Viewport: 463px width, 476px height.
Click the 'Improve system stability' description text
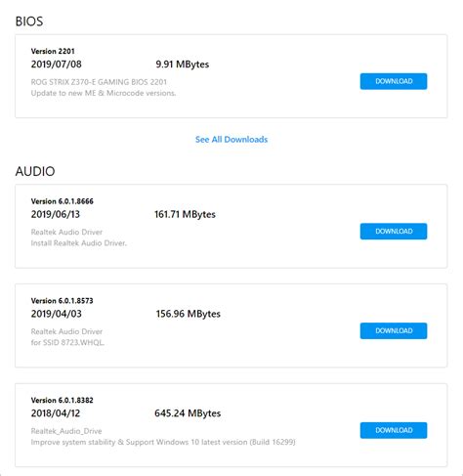tap(163, 442)
